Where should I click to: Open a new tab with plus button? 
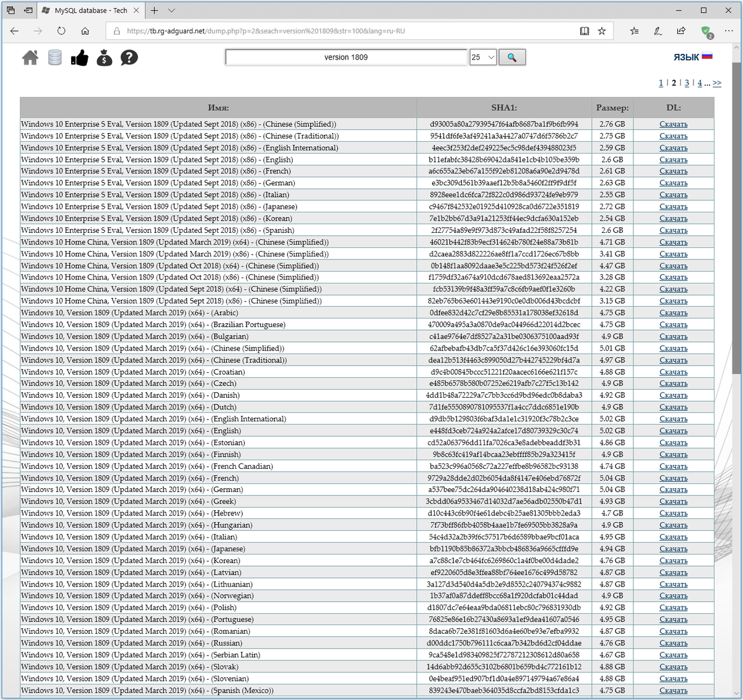[x=154, y=11]
